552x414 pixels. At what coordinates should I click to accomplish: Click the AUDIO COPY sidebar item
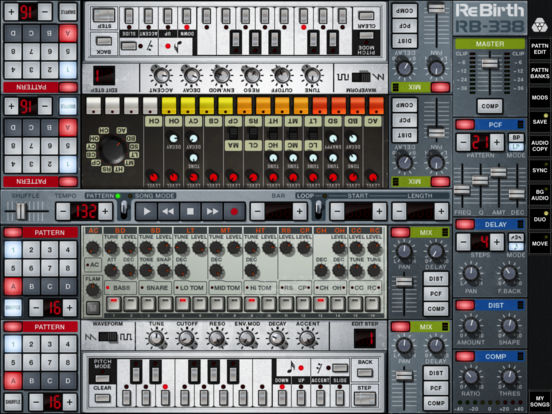[x=540, y=146]
